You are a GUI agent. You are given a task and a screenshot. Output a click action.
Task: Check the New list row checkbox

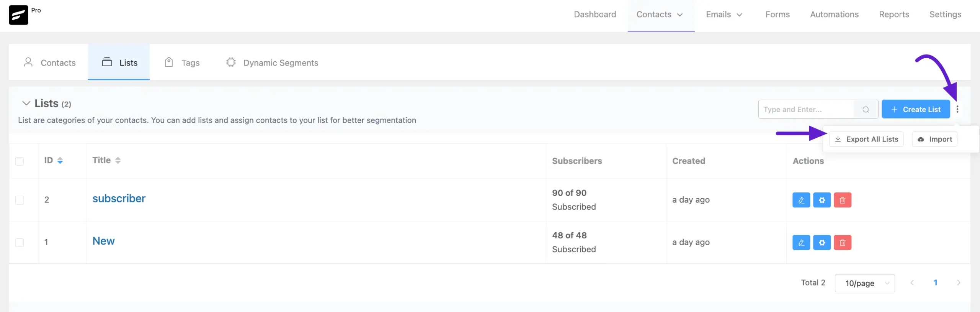pyautogui.click(x=20, y=243)
